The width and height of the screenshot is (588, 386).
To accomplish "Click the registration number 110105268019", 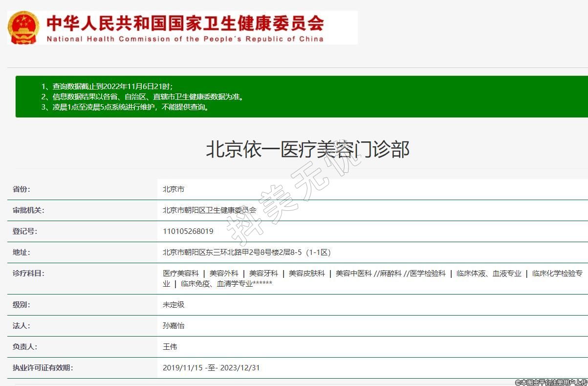I will (x=188, y=231).
